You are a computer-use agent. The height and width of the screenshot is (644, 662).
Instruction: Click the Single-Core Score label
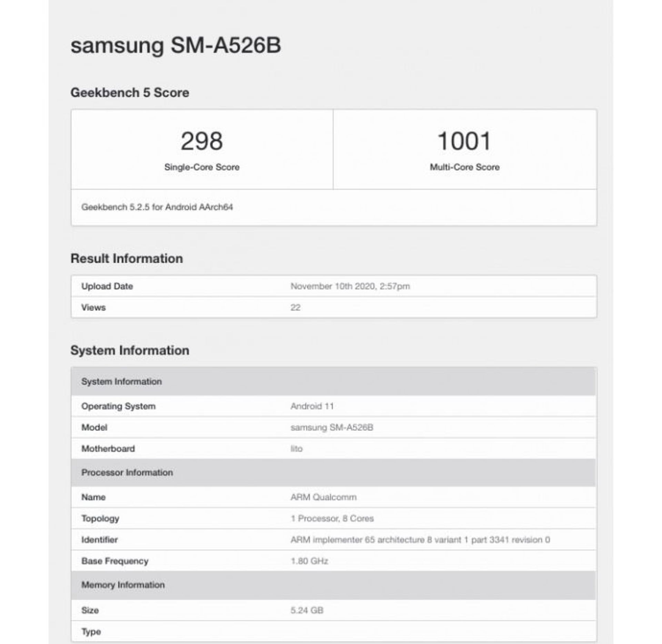202,167
